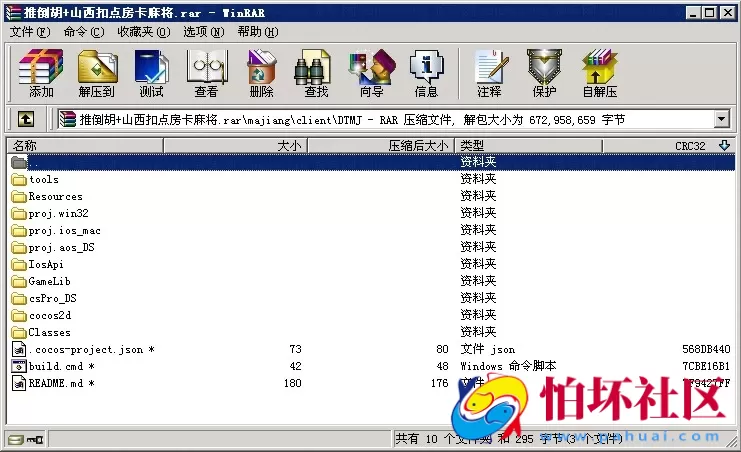Open the 文件(F) menu

point(30,32)
